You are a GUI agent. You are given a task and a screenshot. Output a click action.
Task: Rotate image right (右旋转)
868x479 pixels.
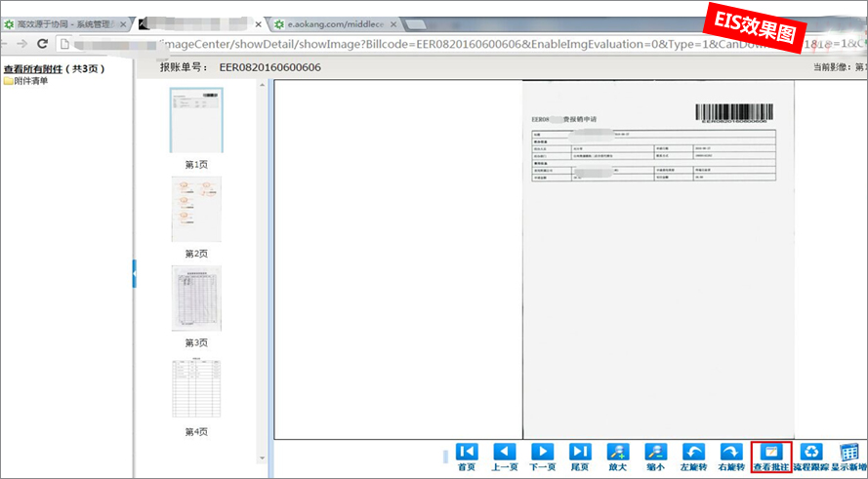click(731, 452)
